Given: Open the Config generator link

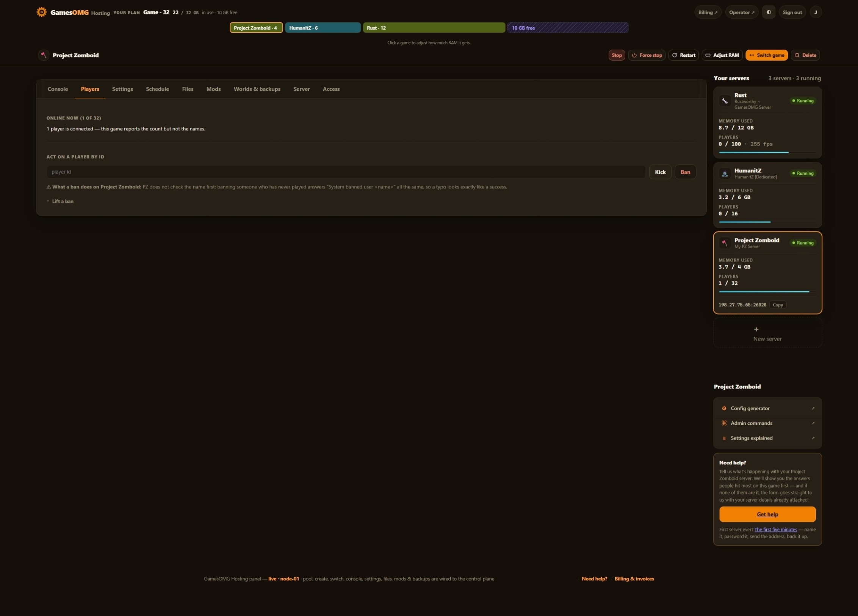Looking at the screenshot, I should (767, 408).
